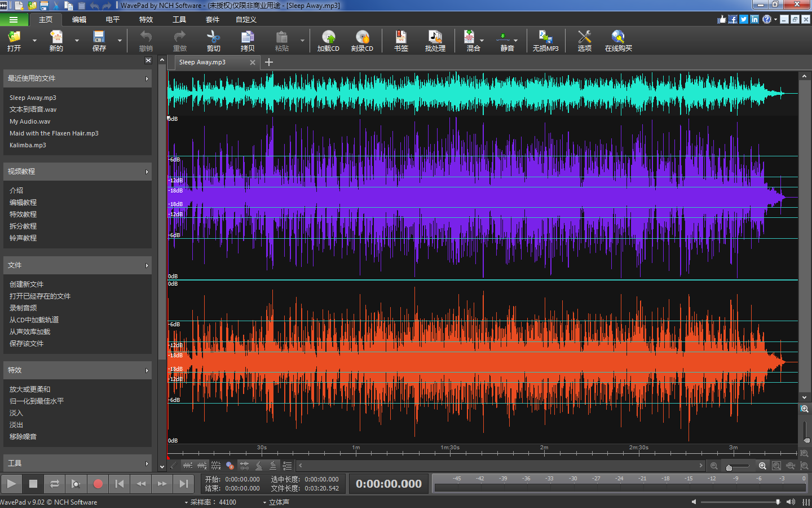812x508 pixels.
Task: Click the horizontal zoom out magnifier
Action: click(714, 466)
